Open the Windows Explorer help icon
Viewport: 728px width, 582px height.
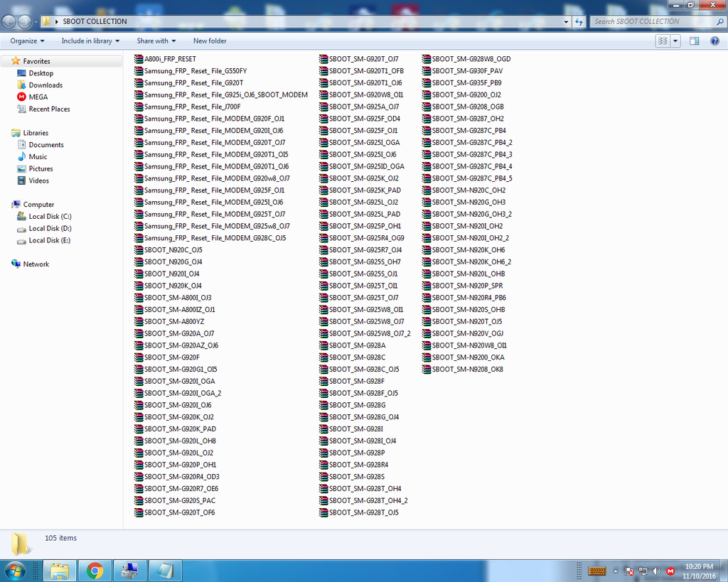[x=715, y=41]
